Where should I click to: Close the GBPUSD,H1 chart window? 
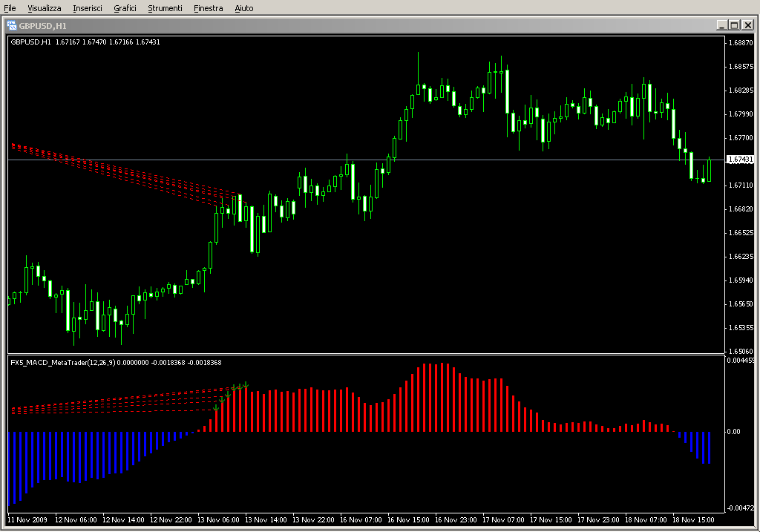pyautogui.click(x=748, y=25)
